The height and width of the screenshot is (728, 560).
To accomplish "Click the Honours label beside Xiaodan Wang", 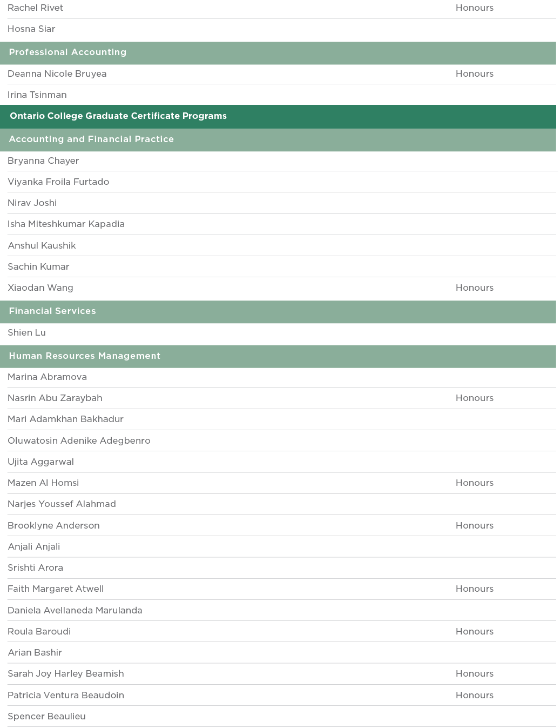I will pyautogui.click(x=474, y=288).
